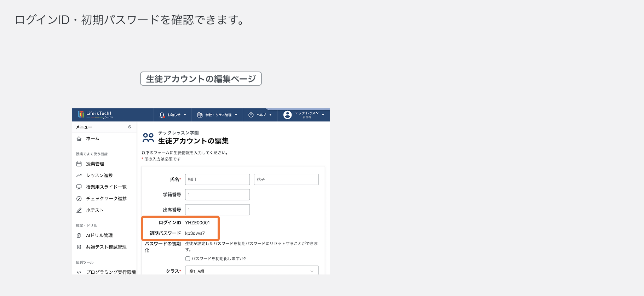Expand the account dropdown arrow
Image resolution: width=644 pixels, height=296 pixels.
[323, 115]
